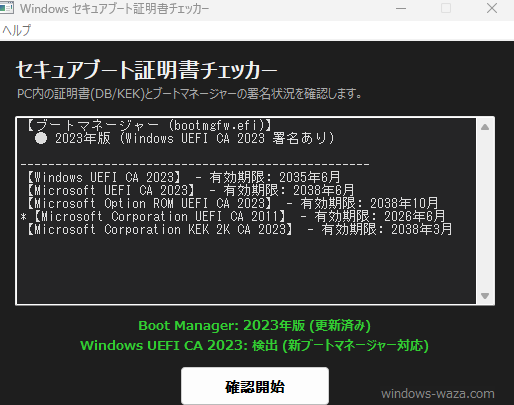Click the scrollbar up arrow
Image resolution: width=514 pixels, height=405 pixels.
(485, 127)
